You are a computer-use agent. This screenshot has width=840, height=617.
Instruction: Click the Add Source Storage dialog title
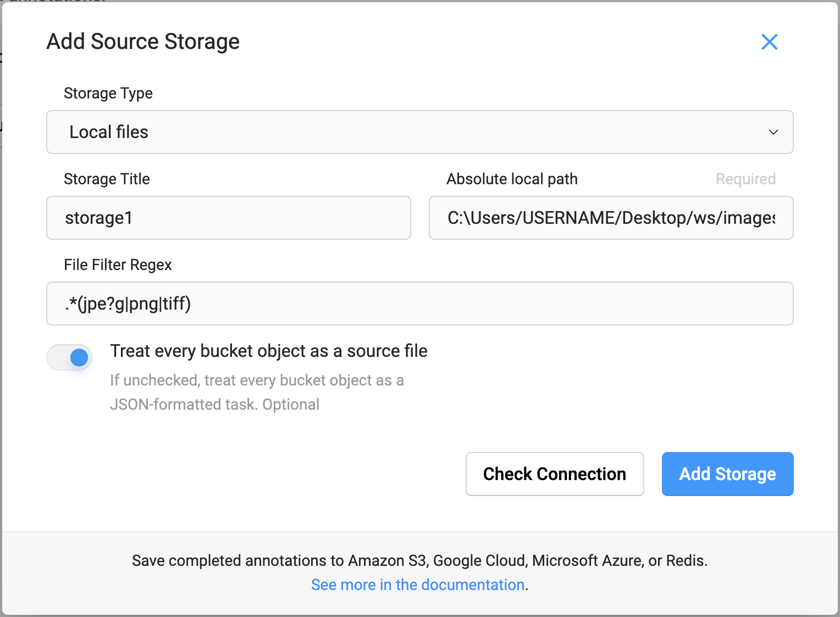tap(143, 42)
